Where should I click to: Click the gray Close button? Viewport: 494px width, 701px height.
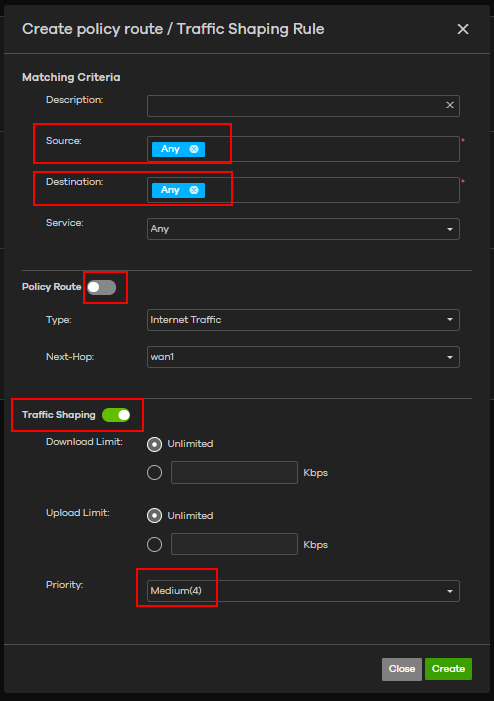[402, 669]
